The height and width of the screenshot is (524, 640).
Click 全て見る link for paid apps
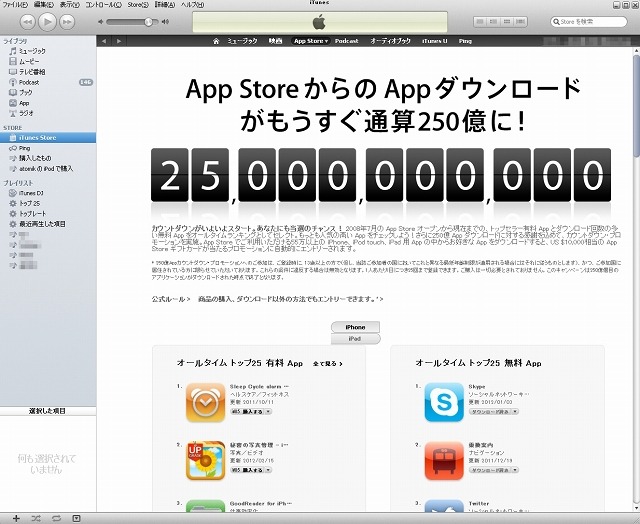pyautogui.click(x=328, y=364)
